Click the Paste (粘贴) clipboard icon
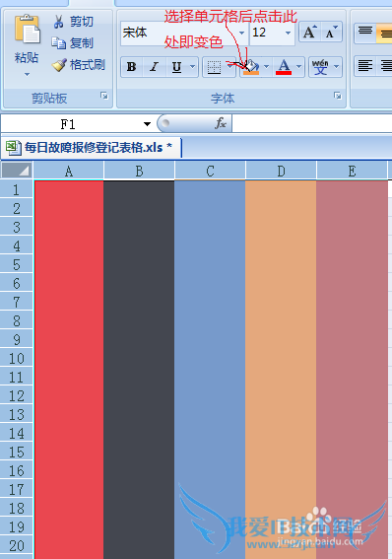Viewport: 392px width, 559px height. [27, 30]
